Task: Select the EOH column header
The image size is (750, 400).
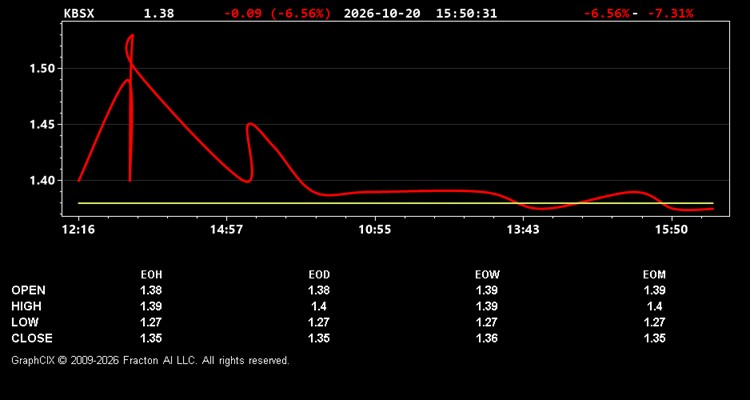Action: point(151,275)
